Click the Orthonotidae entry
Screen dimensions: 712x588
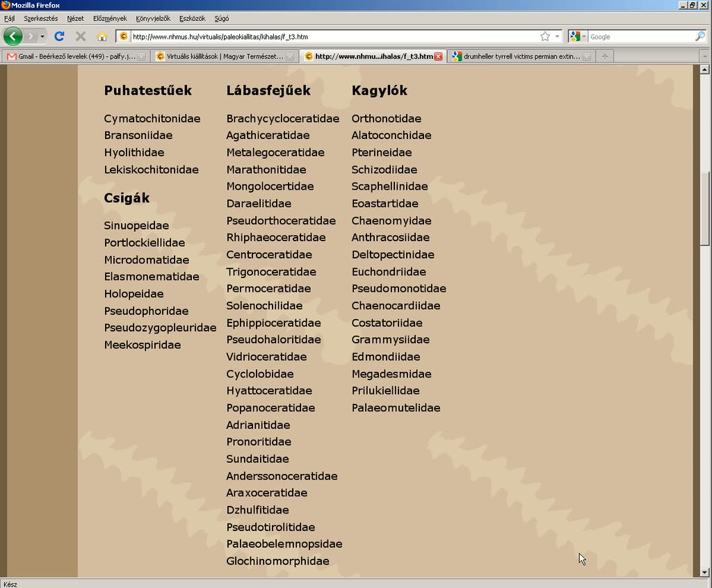pyautogui.click(x=387, y=119)
